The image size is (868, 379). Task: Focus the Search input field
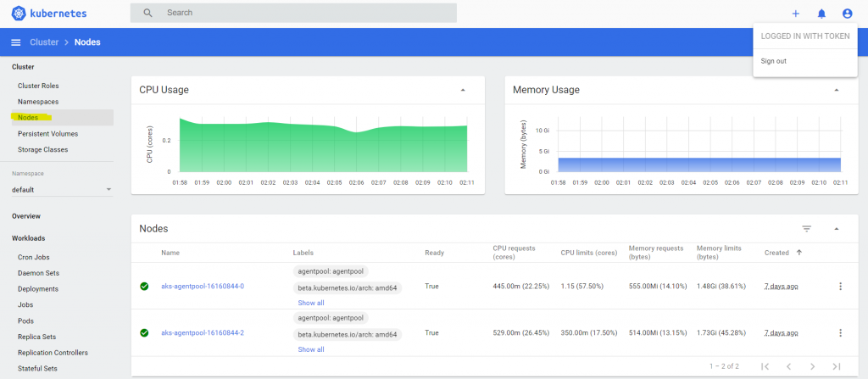pos(293,13)
